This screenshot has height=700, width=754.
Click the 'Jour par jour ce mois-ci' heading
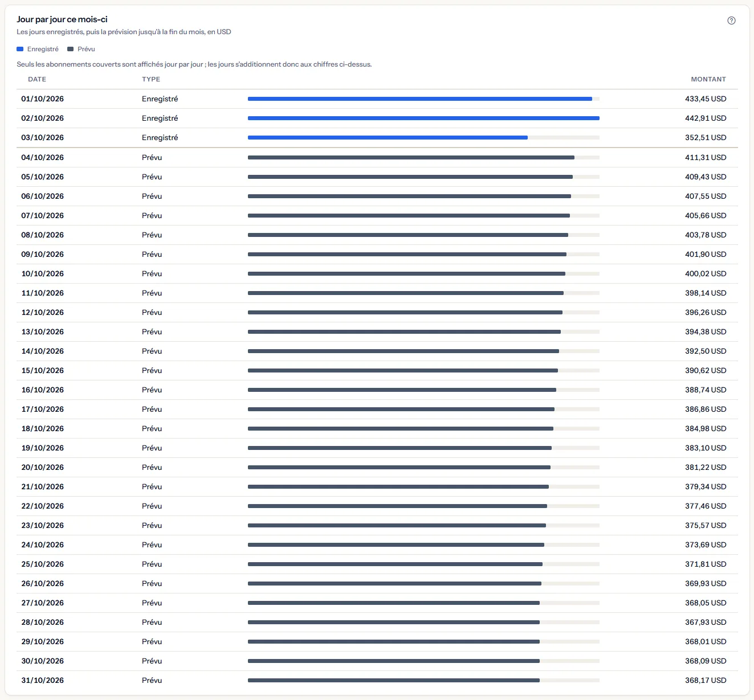tap(62, 19)
